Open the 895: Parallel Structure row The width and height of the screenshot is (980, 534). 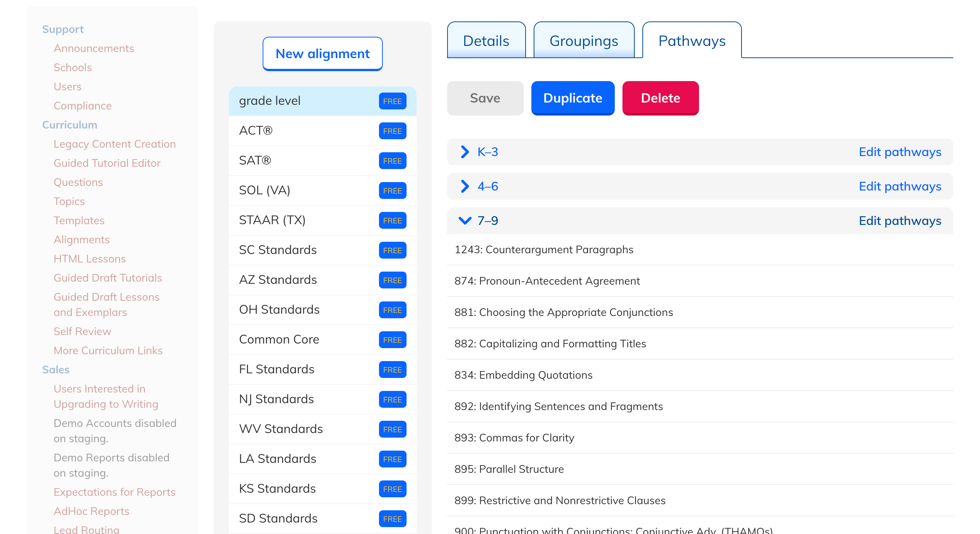coord(509,469)
